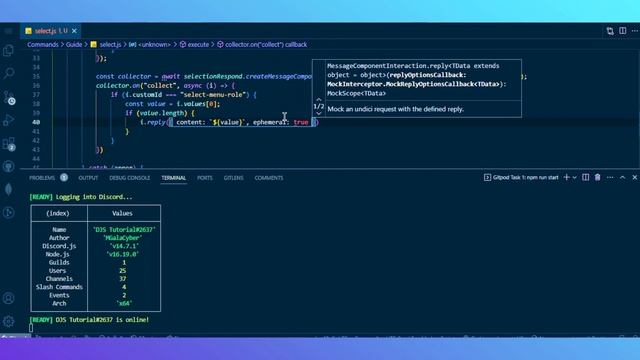Open the new terminal launch profile dropdown
640x360 pixels.
(x=574, y=178)
